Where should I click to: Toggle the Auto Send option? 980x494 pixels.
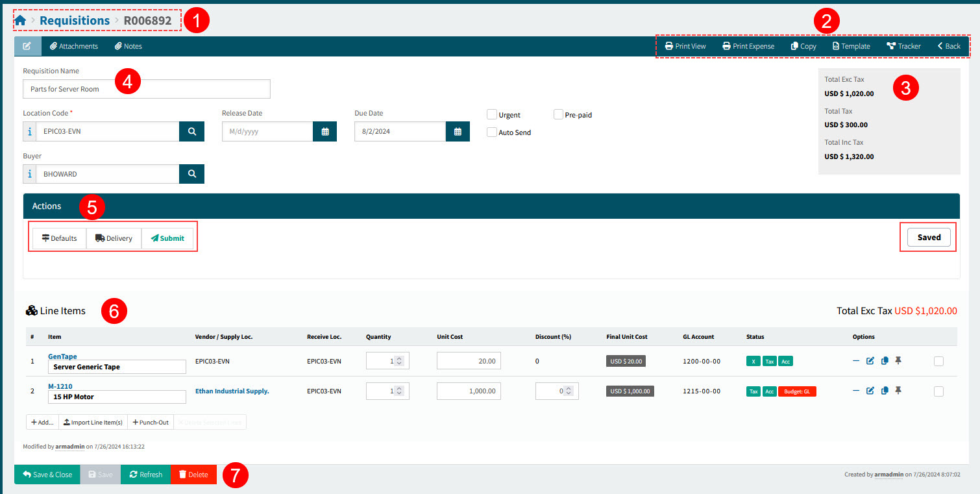click(x=492, y=132)
